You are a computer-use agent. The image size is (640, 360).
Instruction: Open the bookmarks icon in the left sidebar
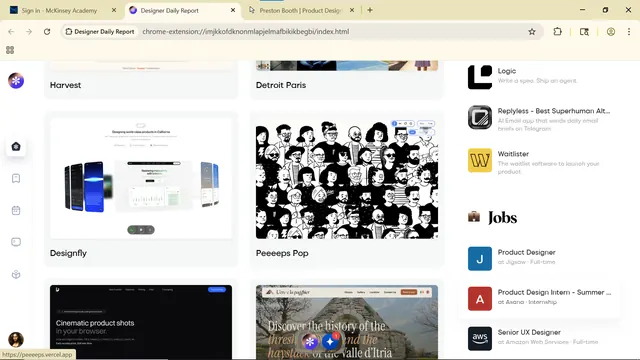coord(16,178)
